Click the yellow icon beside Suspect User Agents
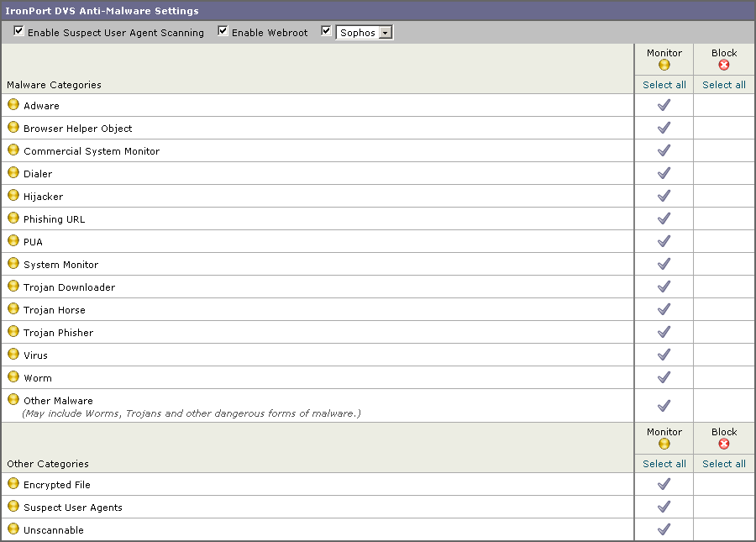 pyautogui.click(x=13, y=507)
